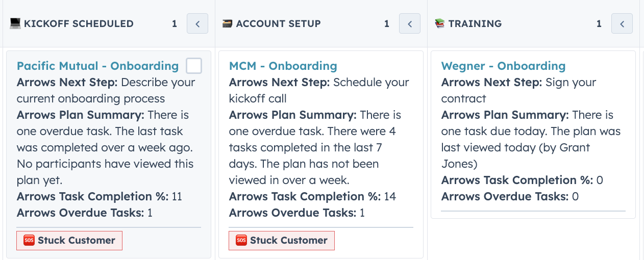The width and height of the screenshot is (644, 260).
Task: Click the Training column title
Action: (x=475, y=23)
